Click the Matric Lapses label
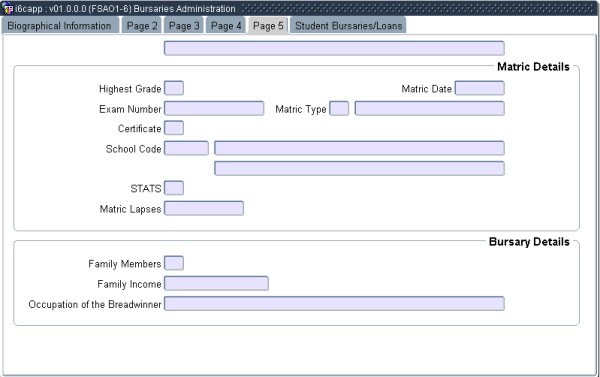This screenshot has height=377, width=600. (x=130, y=209)
